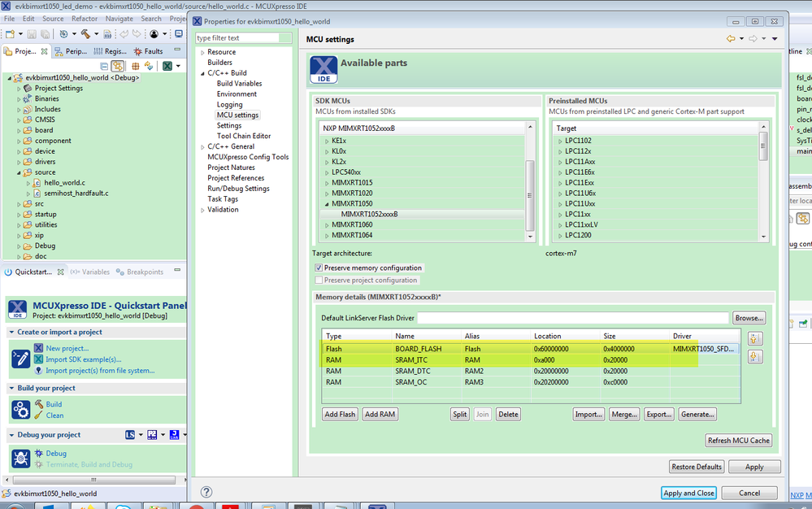Click the Split memory button
Image resolution: width=812 pixels, height=509 pixels.
459,414
